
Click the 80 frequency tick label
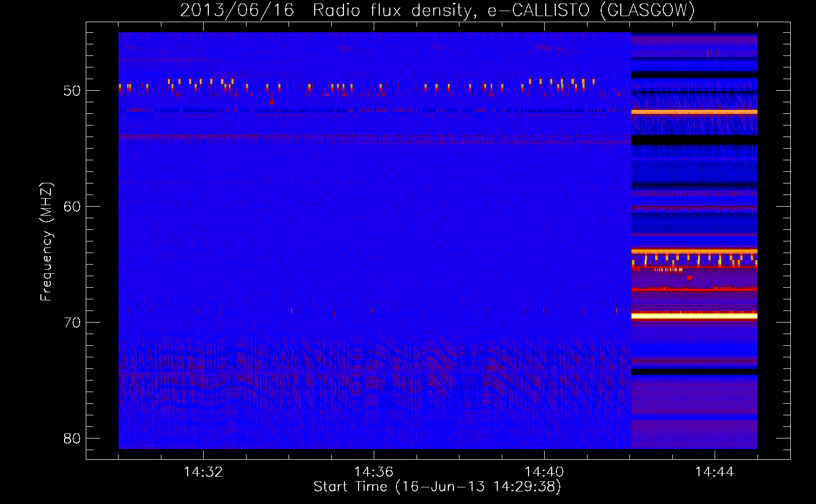[72, 438]
